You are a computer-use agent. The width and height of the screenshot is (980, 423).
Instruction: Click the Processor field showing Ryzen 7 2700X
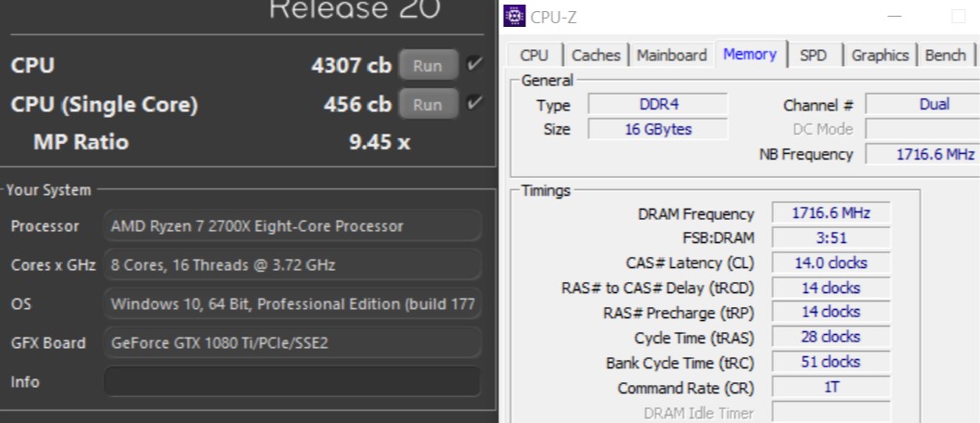pos(292,226)
